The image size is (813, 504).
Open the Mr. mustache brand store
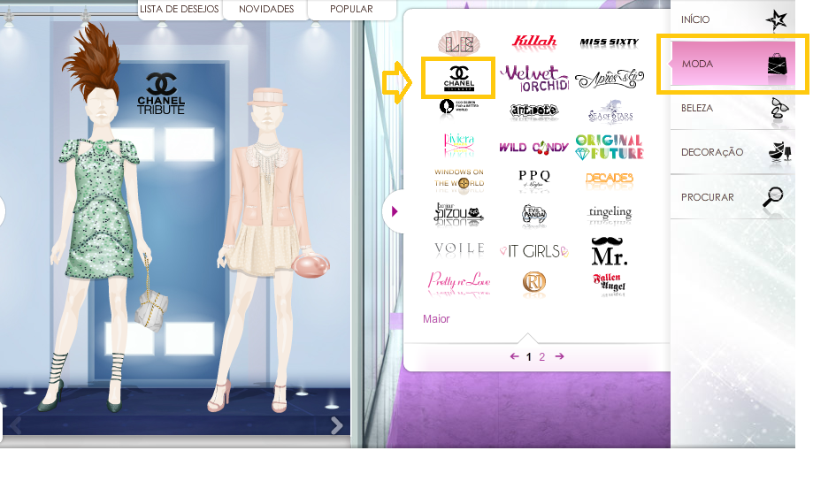610,251
